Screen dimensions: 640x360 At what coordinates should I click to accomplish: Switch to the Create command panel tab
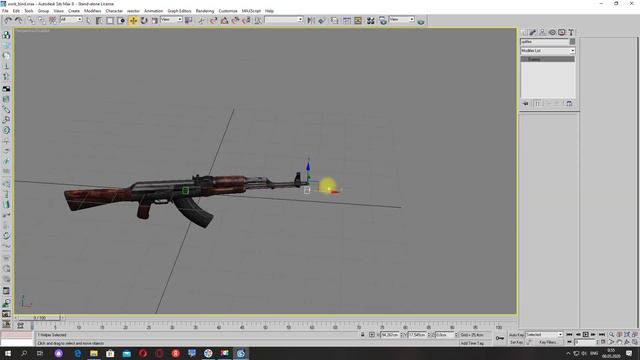point(524,32)
